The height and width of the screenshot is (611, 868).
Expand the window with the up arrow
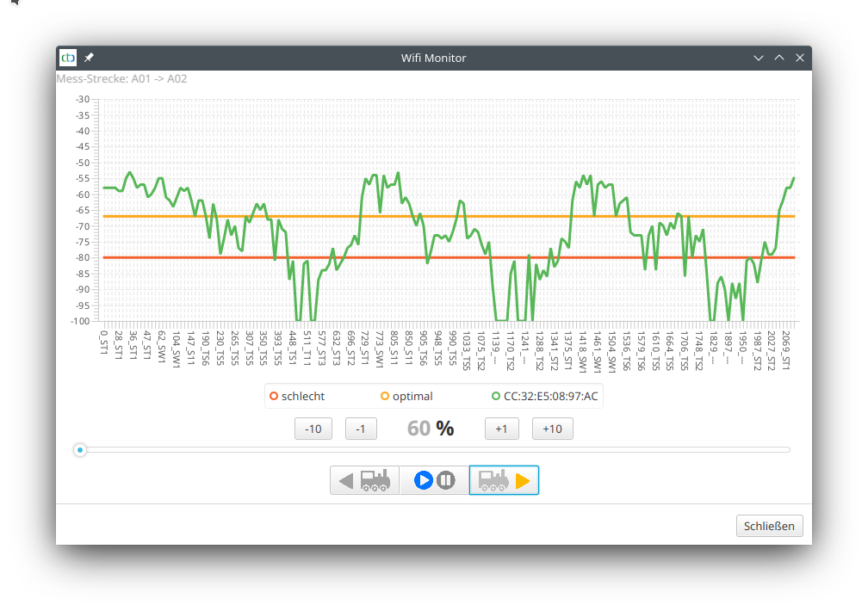(778, 58)
